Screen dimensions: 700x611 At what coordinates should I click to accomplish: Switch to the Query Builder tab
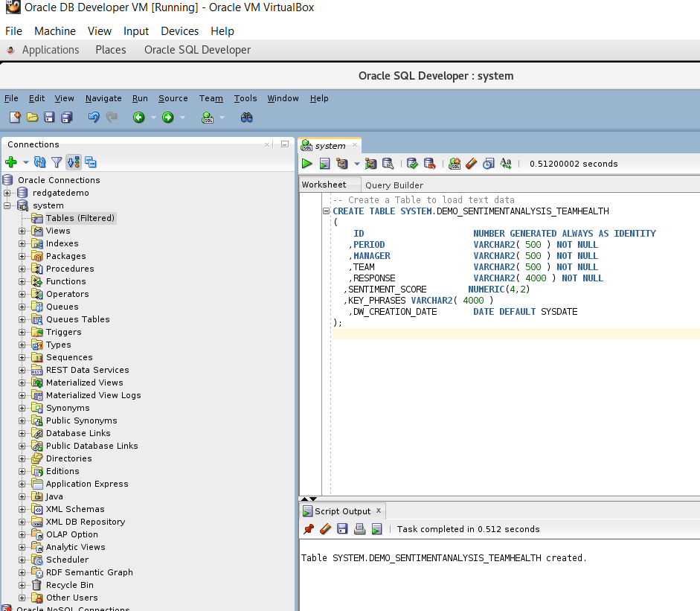394,185
